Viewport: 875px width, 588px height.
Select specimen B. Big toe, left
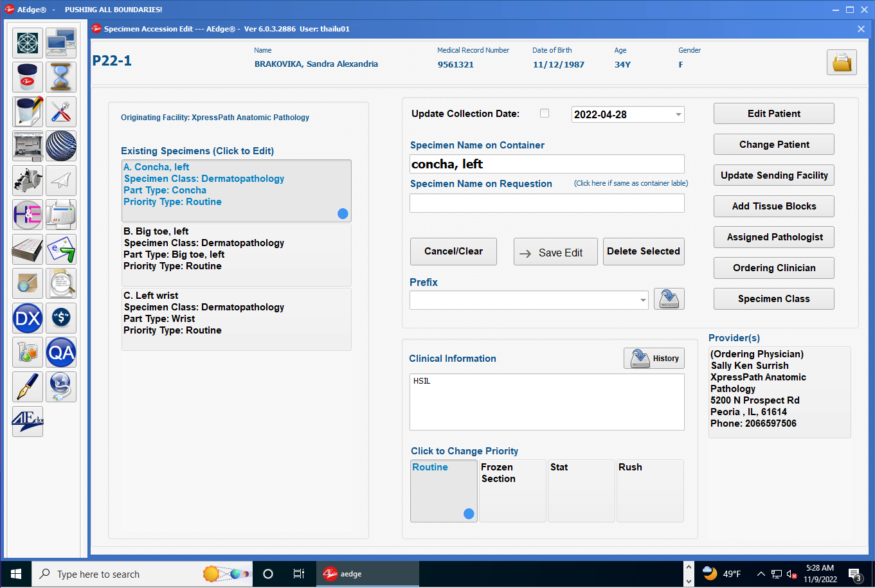(x=237, y=255)
